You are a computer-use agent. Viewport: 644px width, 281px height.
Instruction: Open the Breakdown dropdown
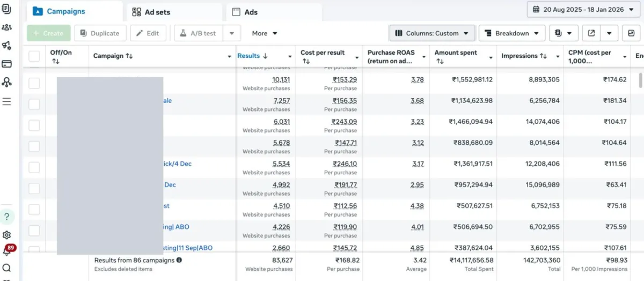[x=511, y=33]
